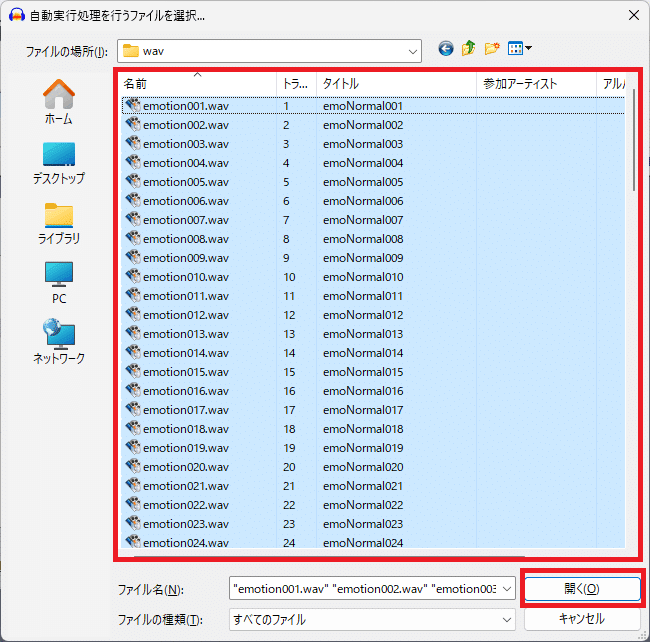Click track number 18 cell
The image size is (650, 642).
(289, 429)
